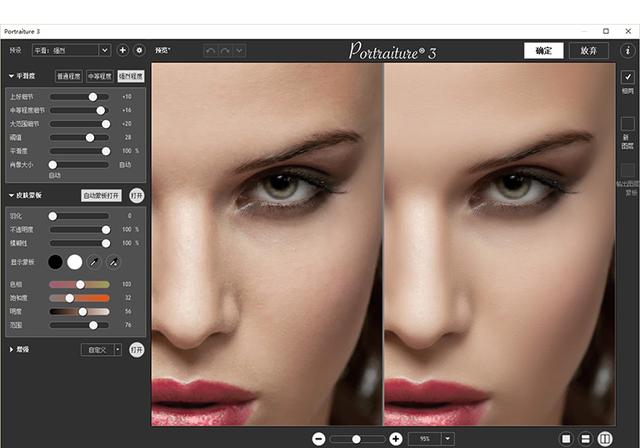Adjust the 饱和度 saturation color slider

(80, 298)
